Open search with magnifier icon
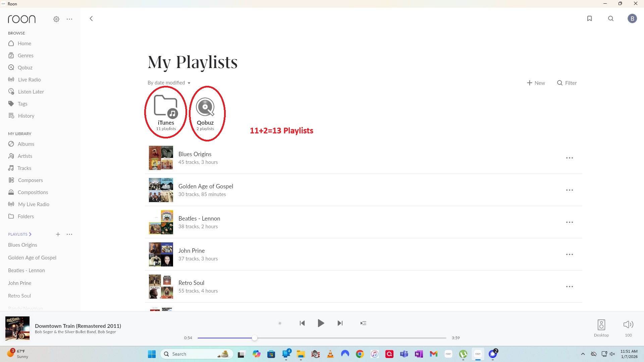This screenshot has height=362, width=644. pyautogui.click(x=611, y=18)
